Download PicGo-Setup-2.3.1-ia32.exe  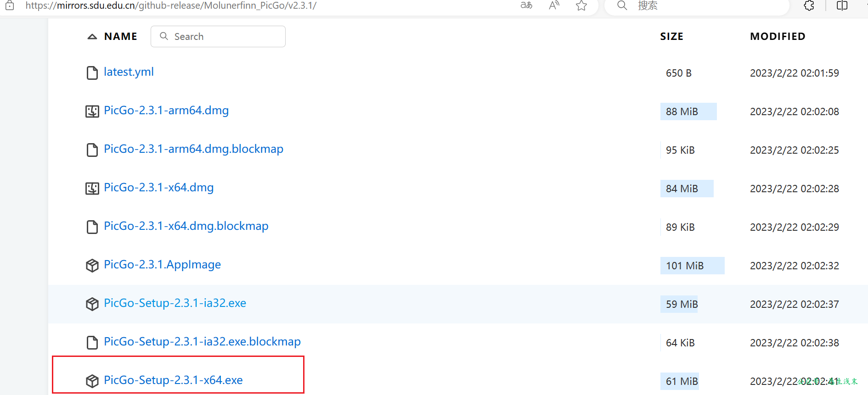click(175, 303)
